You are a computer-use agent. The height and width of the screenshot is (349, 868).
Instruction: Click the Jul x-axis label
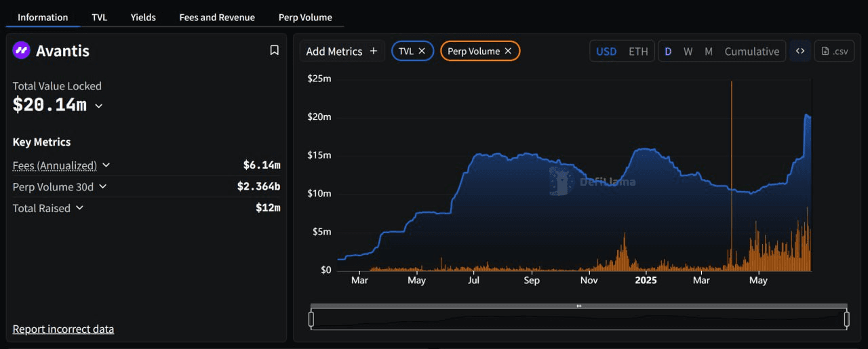[x=473, y=280]
